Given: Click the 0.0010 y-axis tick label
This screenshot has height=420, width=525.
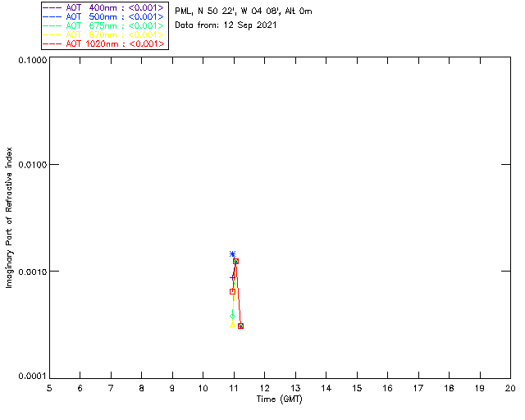Looking at the screenshot, I should pos(32,272).
